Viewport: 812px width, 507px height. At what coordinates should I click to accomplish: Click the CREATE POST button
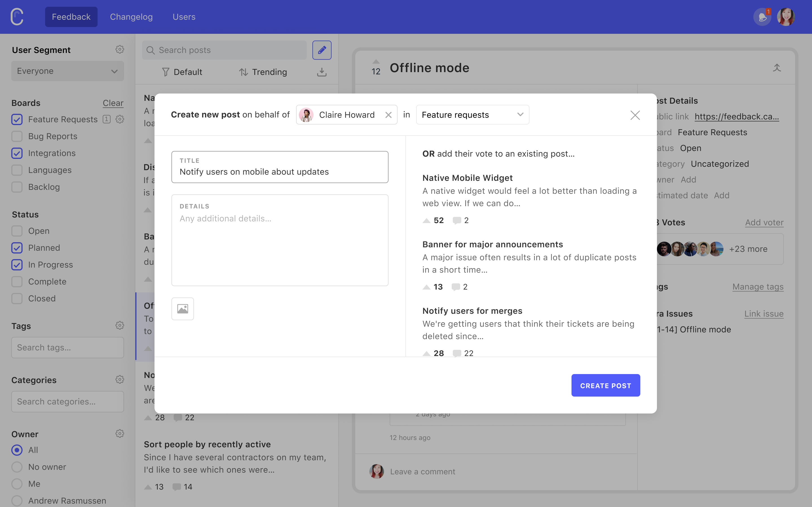coord(606,385)
